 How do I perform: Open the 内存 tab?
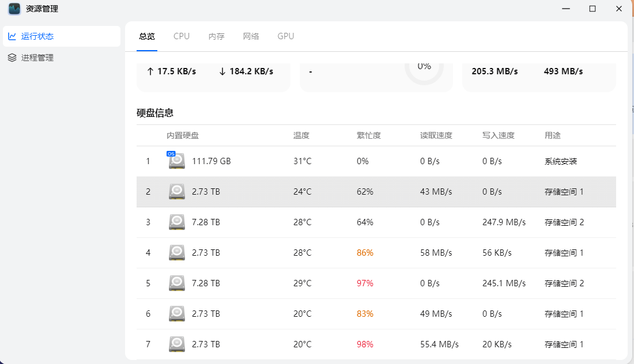(216, 36)
